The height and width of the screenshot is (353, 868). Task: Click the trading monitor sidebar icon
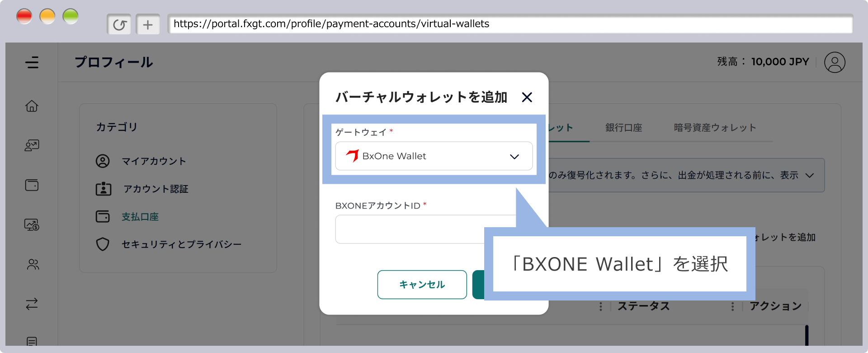[x=32, y=224]
